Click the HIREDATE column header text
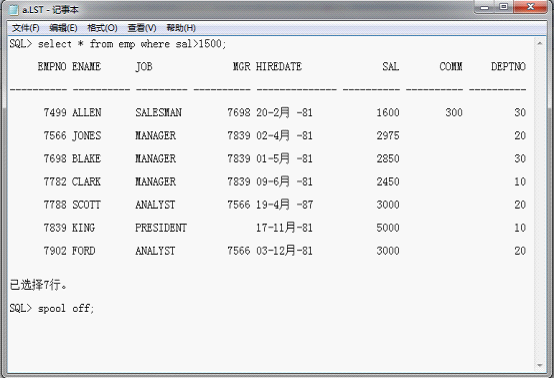 (279, 66)
